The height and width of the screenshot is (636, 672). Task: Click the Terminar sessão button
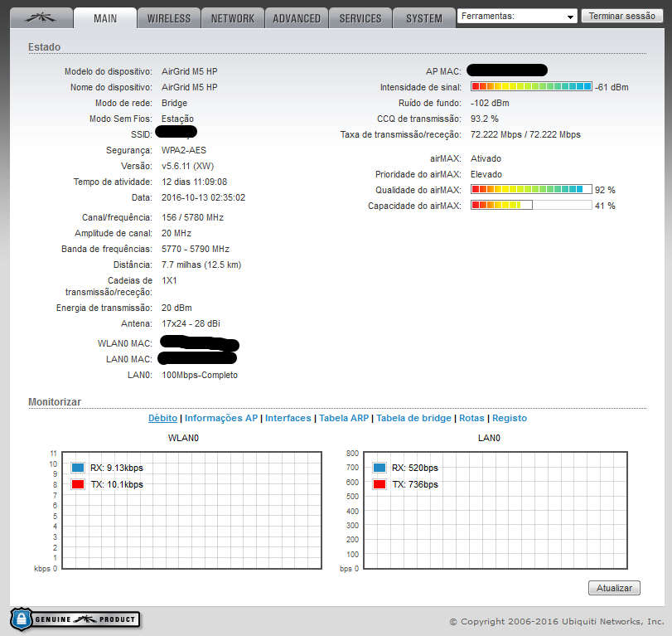coord(621,16)
